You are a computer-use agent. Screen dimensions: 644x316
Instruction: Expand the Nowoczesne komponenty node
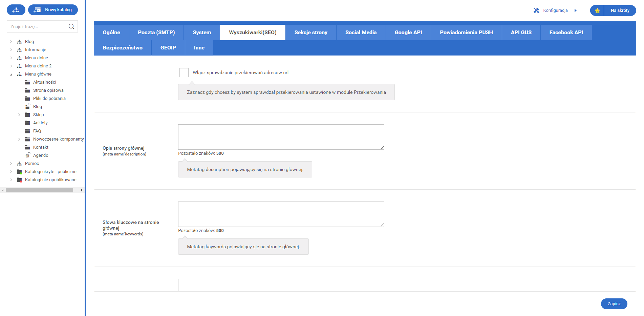point(19,139)
